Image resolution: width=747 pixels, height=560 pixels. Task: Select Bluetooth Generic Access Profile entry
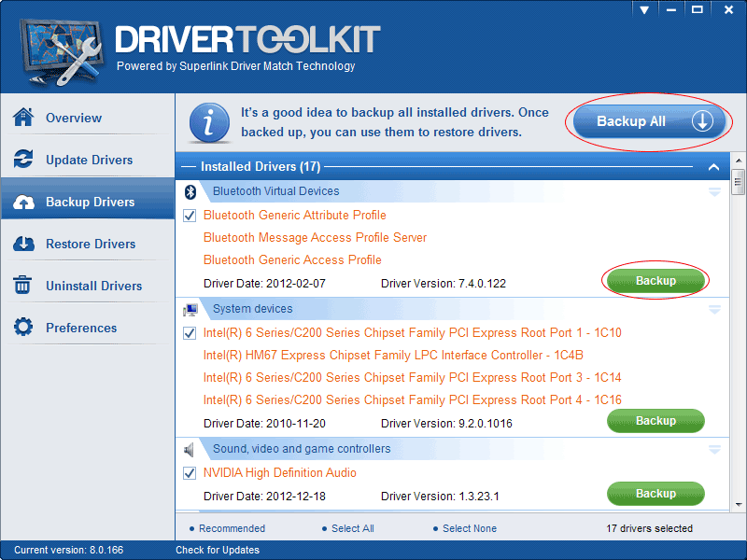coord(292,260)
